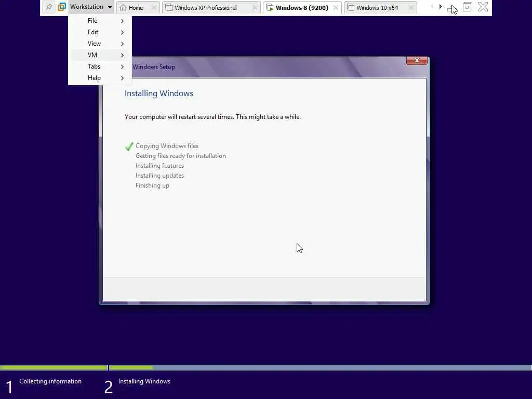Click the Installing updates step
532x399 pixels.
(x=159, y=176)
